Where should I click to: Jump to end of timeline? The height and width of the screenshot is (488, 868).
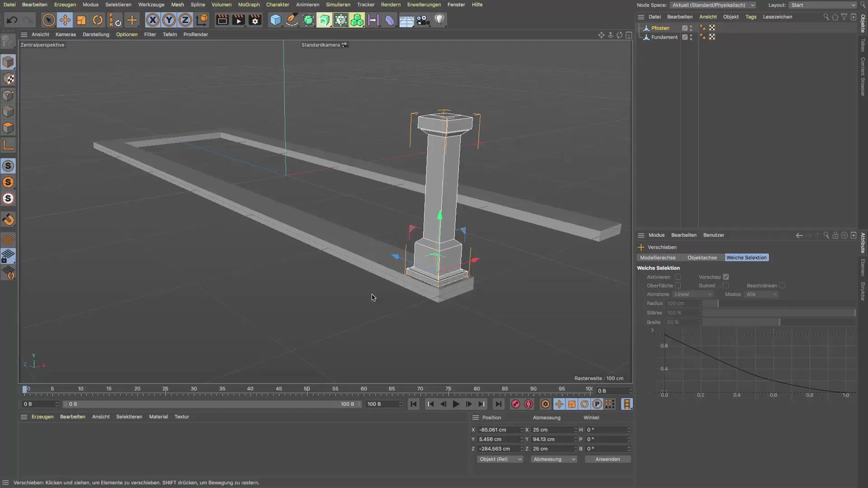498,404
